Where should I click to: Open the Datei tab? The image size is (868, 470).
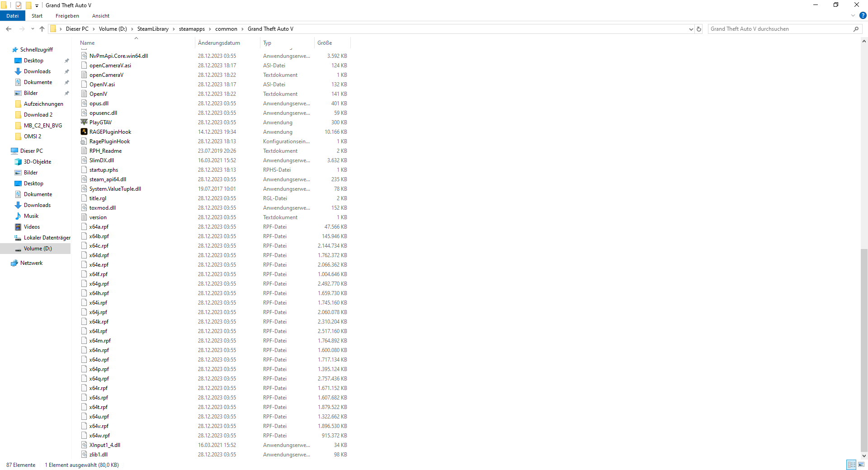tap(13, 16)
